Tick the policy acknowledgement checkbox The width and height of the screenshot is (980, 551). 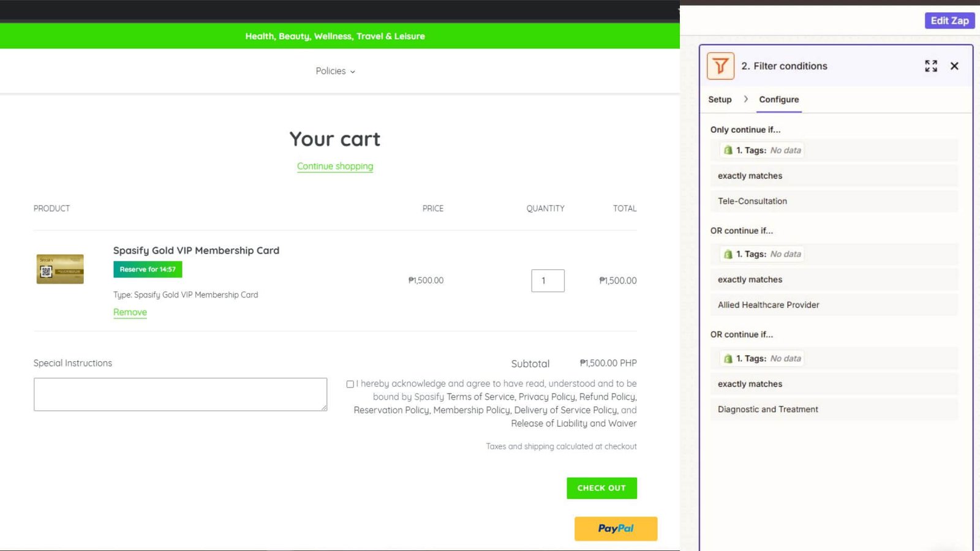pos(350,384)
